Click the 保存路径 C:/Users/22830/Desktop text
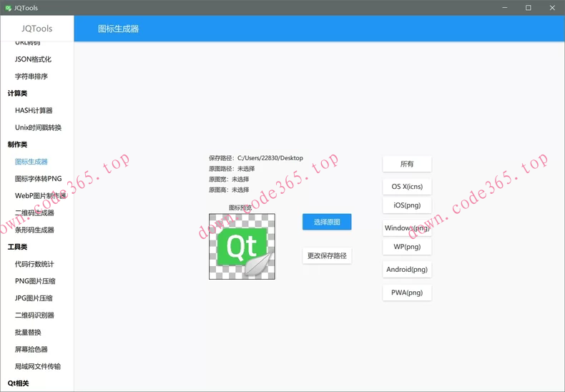 256,158
